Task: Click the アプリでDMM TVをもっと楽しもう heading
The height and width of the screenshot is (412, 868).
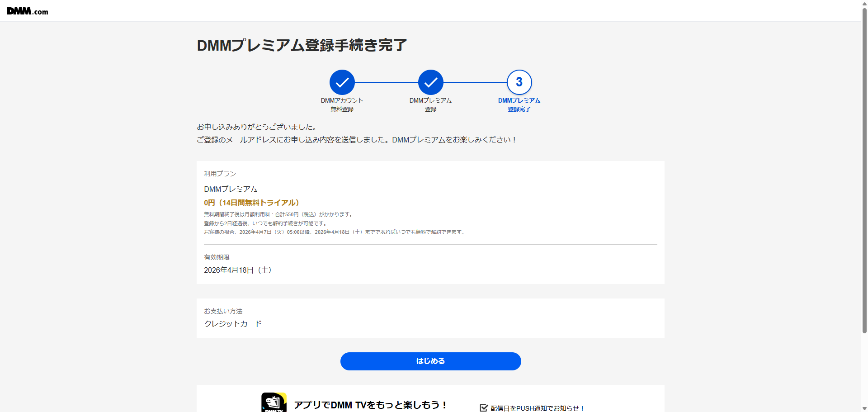Action: click(x=371, y=405)
